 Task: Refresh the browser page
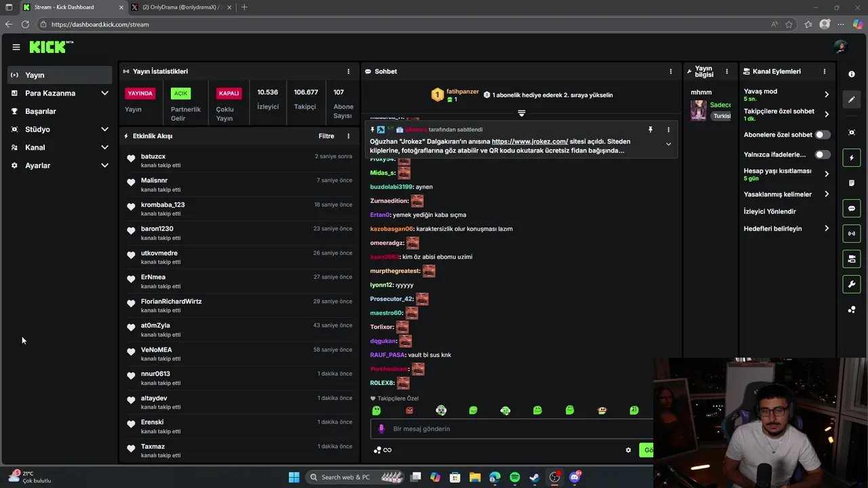pos(25,24)
